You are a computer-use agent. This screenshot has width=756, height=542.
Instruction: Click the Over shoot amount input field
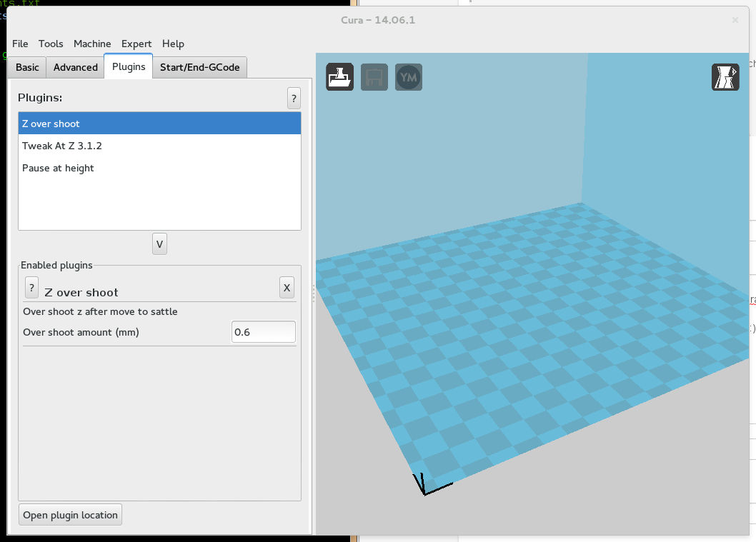click(263, 332)
